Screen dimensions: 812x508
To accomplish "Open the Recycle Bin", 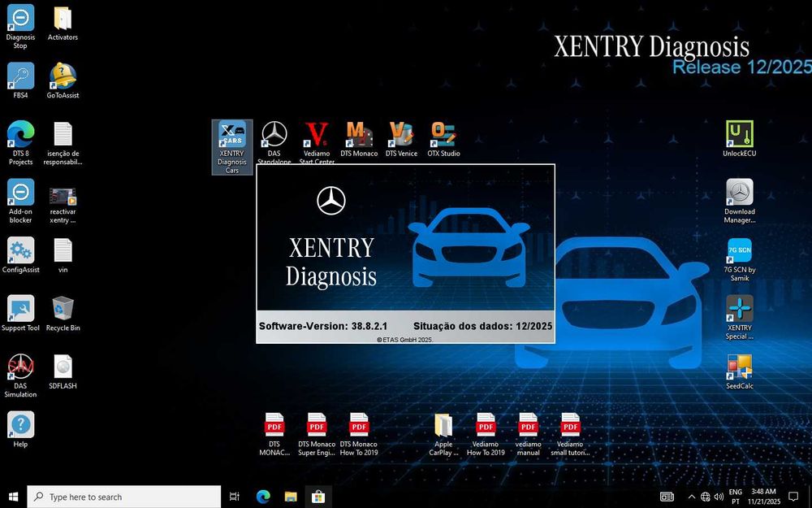I will click(63, 313).
